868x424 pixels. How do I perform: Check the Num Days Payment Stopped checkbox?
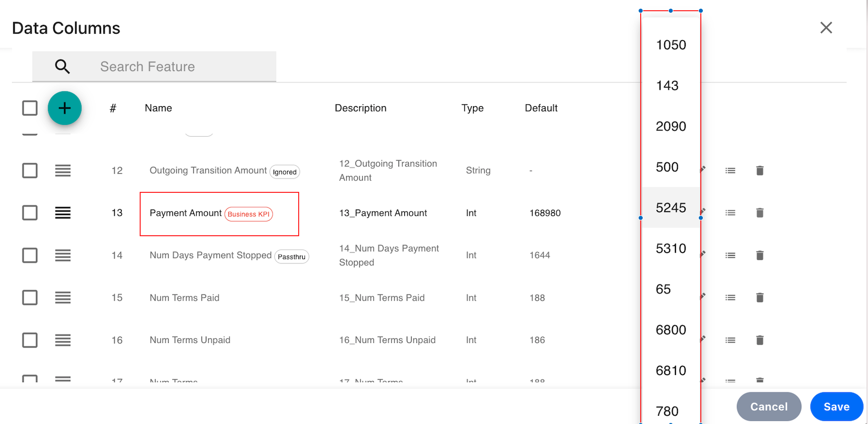(x=30, y=255)
